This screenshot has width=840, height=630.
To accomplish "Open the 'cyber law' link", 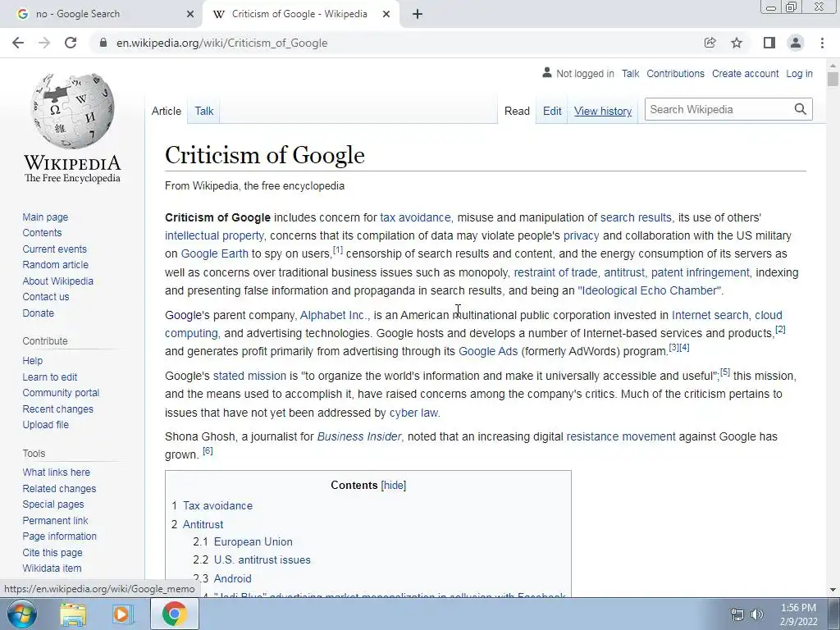I will [x=413, y=413].
